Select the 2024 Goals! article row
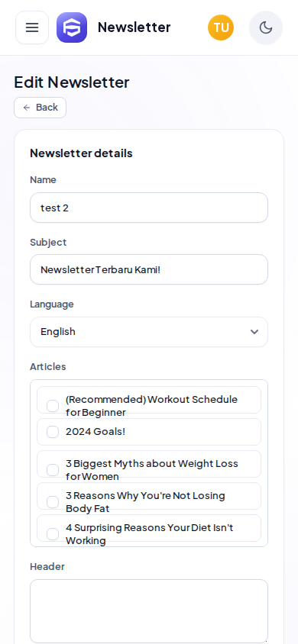The width and height of the screenshot is (298, 644). pos(149,432)
